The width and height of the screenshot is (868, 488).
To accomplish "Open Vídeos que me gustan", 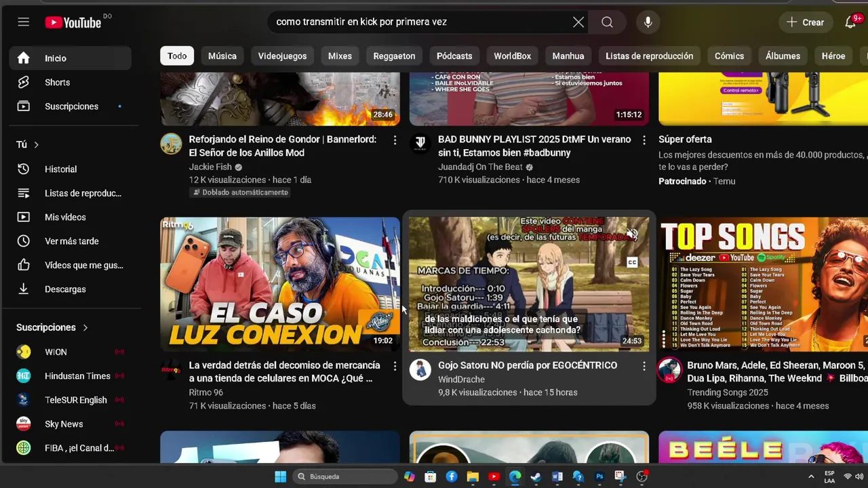I will (71, 265).
